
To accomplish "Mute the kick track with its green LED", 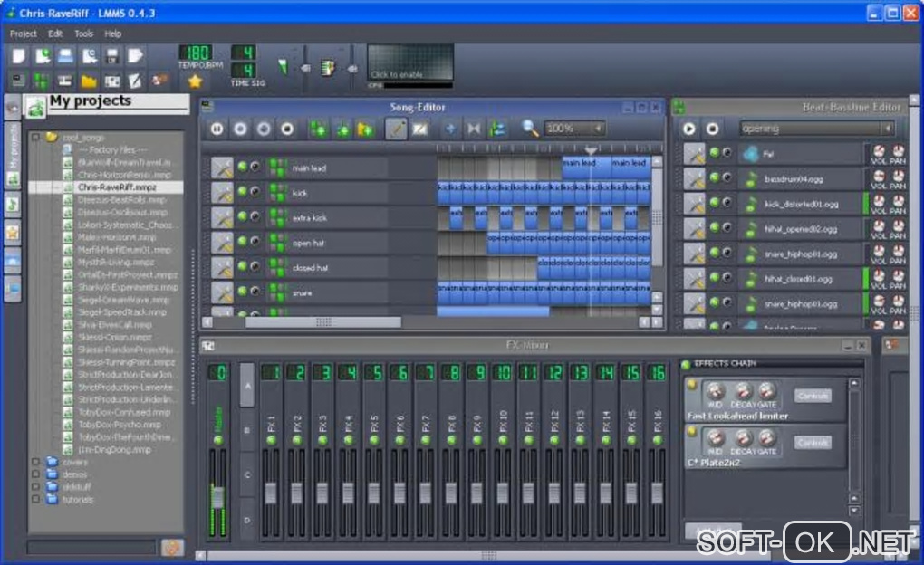I will 242,193.
